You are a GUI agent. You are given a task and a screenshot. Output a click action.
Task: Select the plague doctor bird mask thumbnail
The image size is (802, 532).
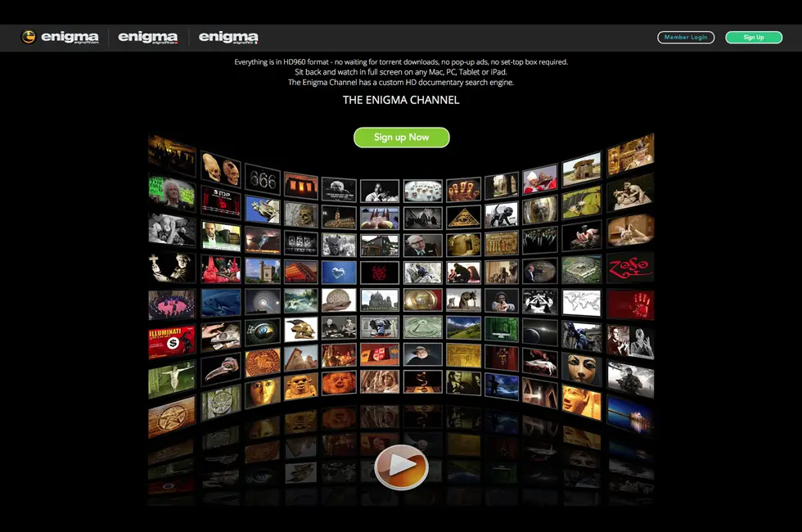pyautogui.click(x=221, y=368)
